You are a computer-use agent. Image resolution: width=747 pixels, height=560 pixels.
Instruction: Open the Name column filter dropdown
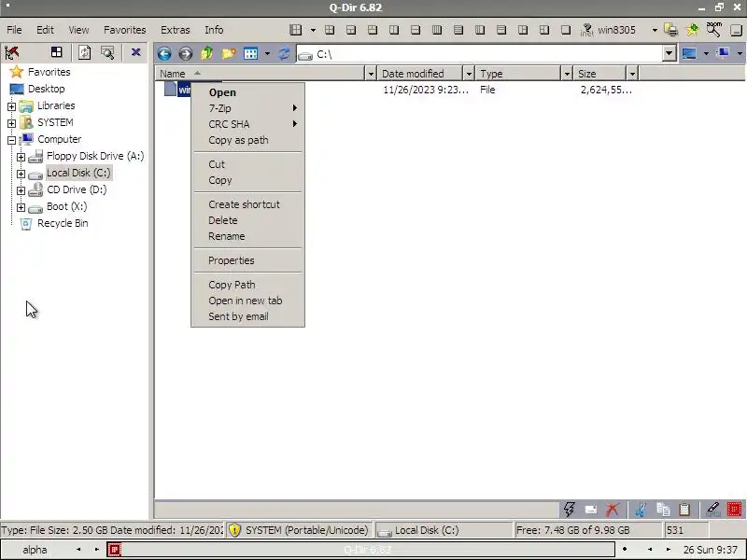371,74
